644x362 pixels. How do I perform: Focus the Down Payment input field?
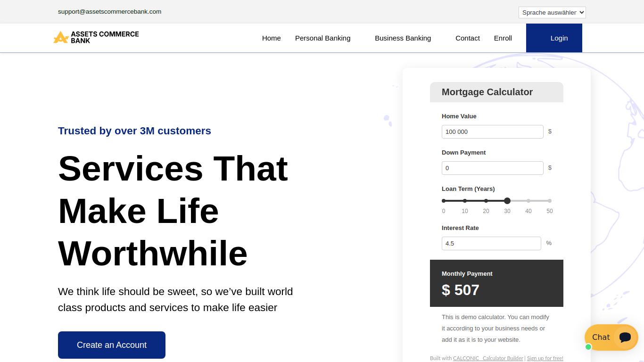pyautogui.click(x=493, y=168)
